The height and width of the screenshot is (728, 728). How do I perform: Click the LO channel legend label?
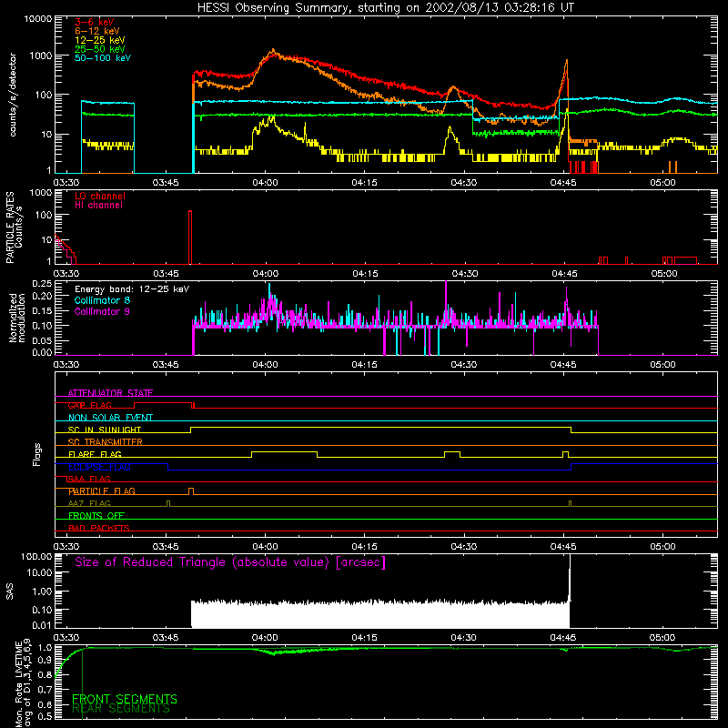pos(100,196)
